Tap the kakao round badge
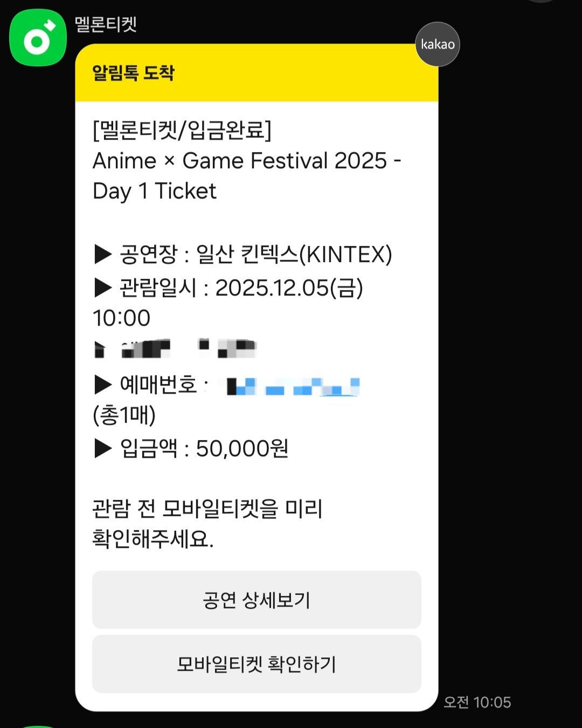582x728 pixels. point(437,44)
